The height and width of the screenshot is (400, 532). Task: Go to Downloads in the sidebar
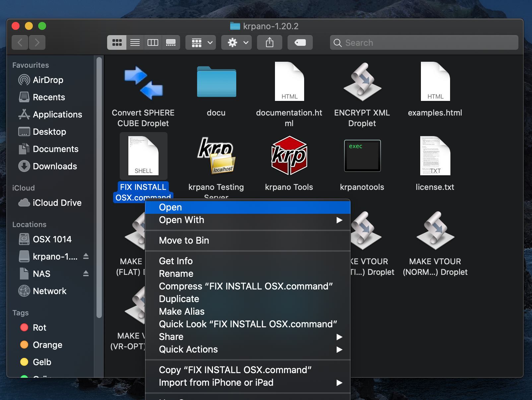(55, 166)
